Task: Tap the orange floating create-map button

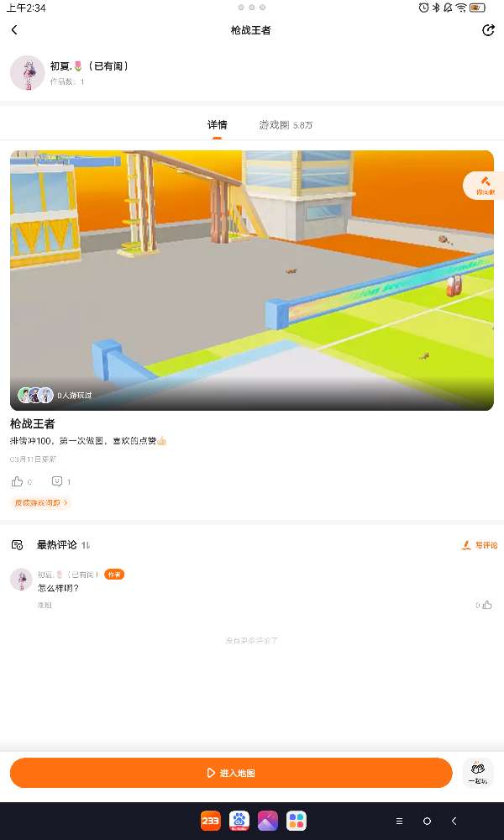Action: [x=484, y=186]
